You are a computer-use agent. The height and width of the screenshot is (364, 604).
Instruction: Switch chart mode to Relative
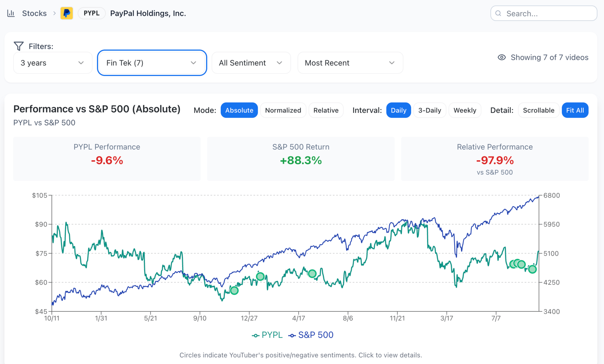tap(326, 110)
